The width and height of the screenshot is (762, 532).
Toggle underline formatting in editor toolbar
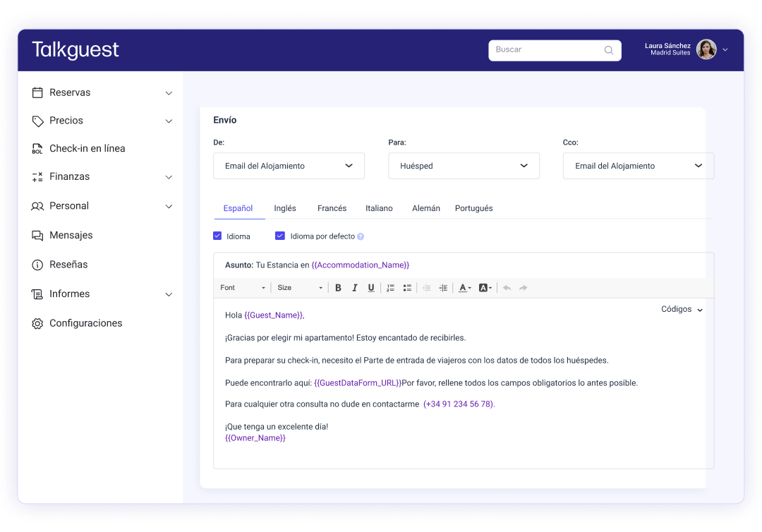(x=371, y=288)
